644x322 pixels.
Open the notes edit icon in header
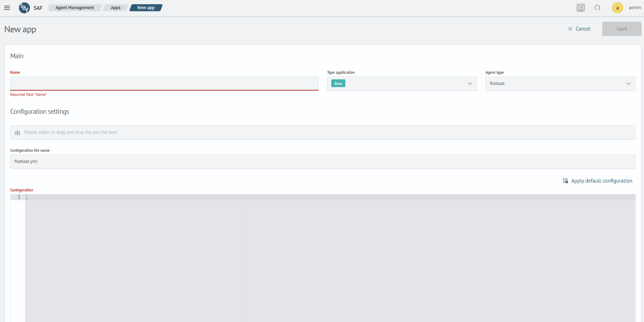pyautogui.click(x=581, y=8)
